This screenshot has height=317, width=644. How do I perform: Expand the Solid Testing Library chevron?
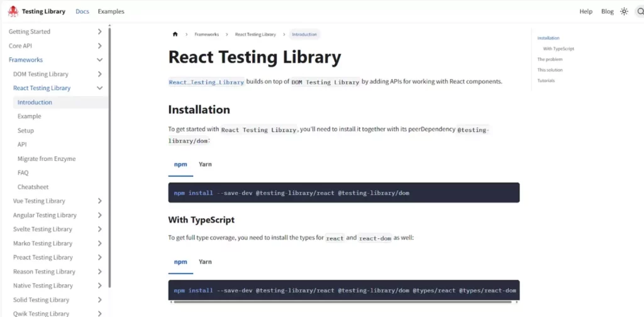[100, 300]
